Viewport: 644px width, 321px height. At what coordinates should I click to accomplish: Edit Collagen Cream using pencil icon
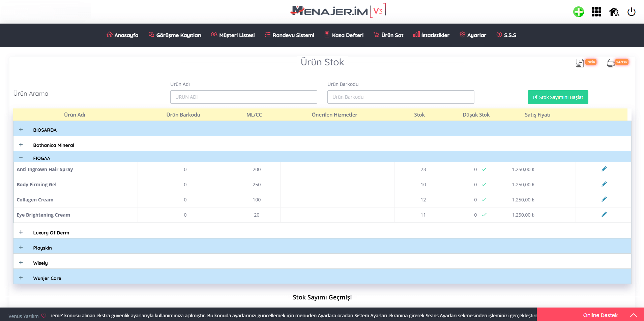coord(604,199)
